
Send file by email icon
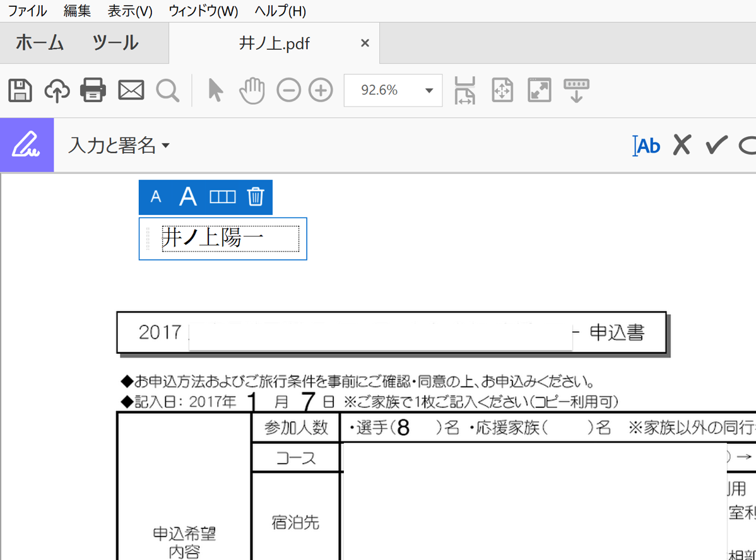coord(131,90)
